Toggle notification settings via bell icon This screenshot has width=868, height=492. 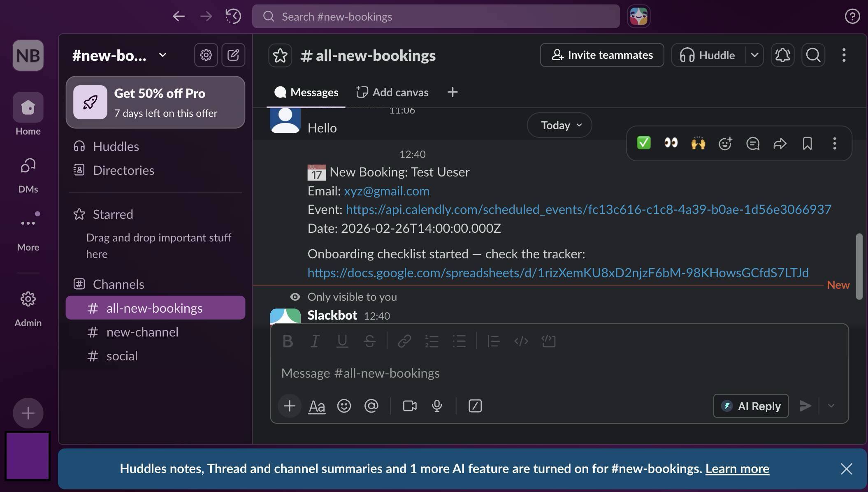[x=782, y=55]
